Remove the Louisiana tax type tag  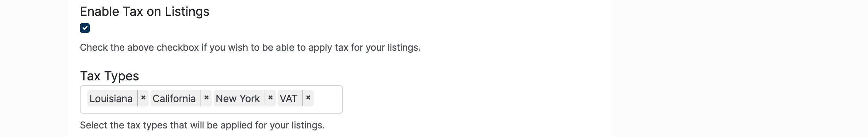coord(143,98)
